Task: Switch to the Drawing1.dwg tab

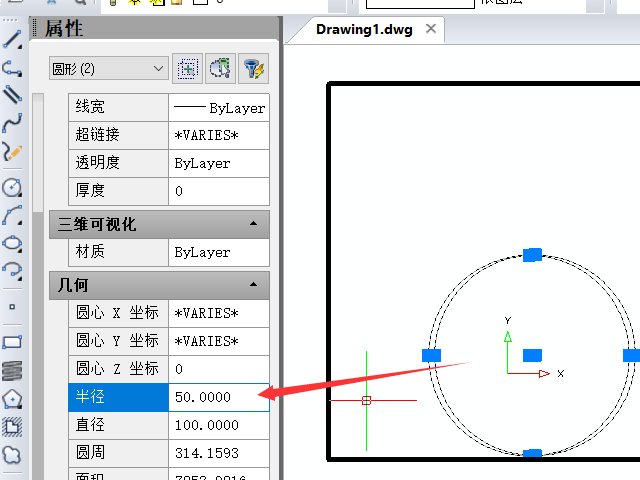Action: tap(364, 30)
